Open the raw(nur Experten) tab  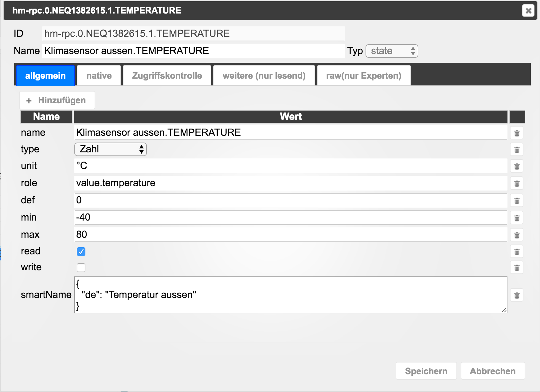[x=364, y=76]
